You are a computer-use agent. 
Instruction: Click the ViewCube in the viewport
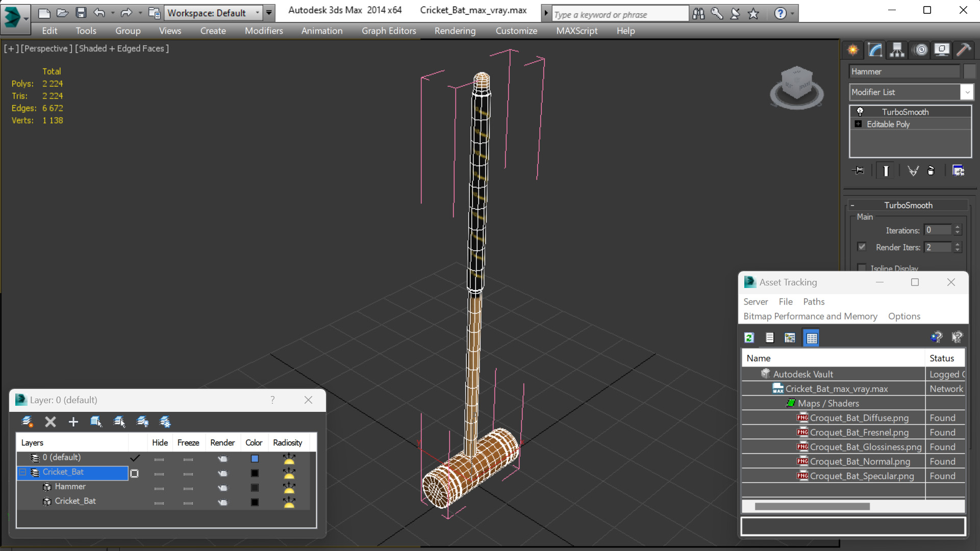(x=796, y=87)
